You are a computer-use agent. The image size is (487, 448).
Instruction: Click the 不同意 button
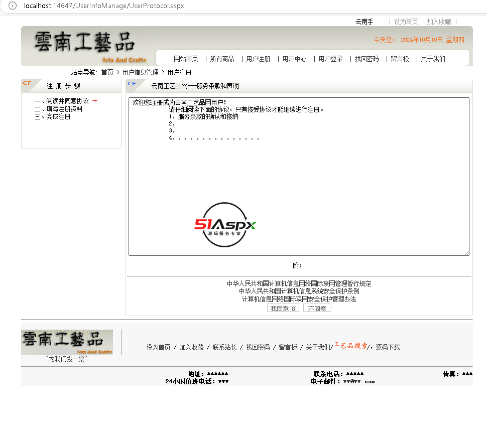(317, 308)
